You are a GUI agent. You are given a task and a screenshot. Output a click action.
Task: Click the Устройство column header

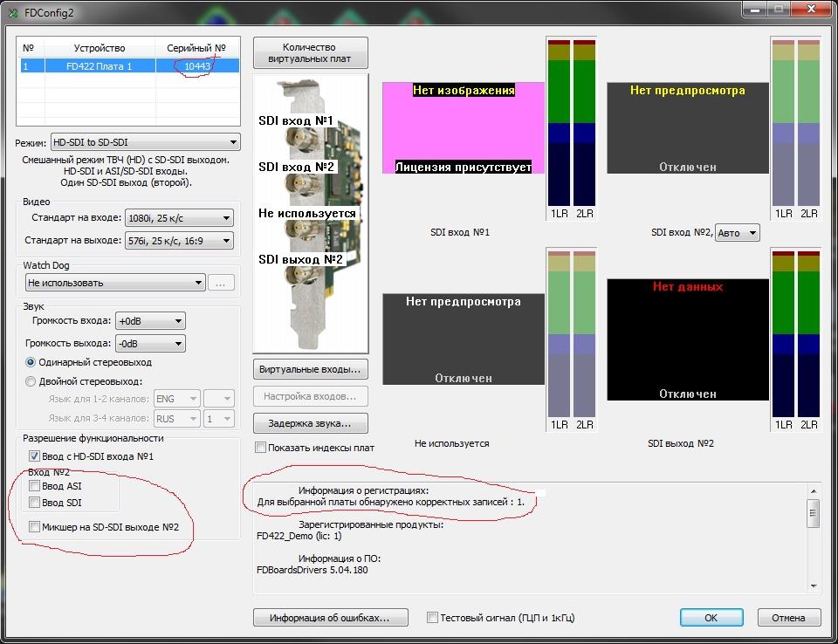(x=100, y=48)
